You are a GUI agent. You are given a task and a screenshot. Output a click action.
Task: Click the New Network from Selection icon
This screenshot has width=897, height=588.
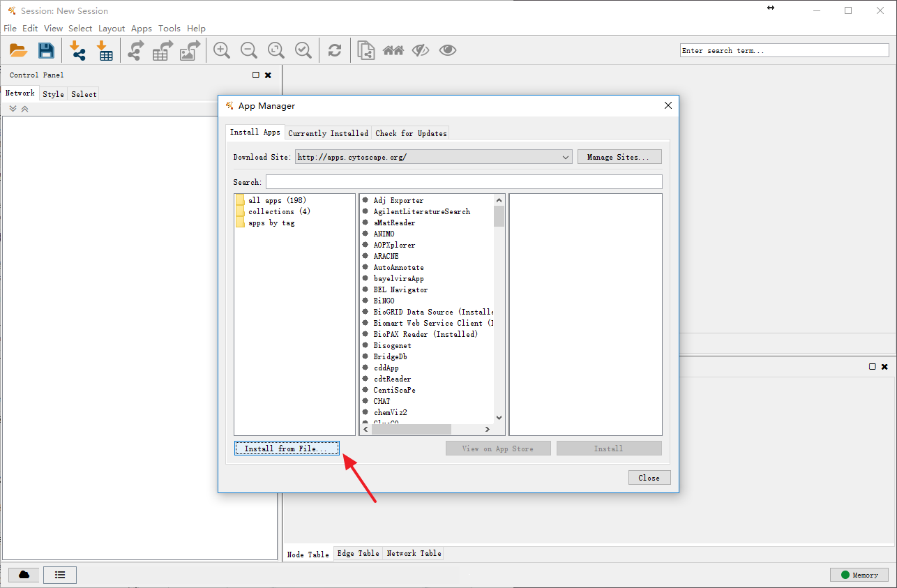click(x=366, y=50)
